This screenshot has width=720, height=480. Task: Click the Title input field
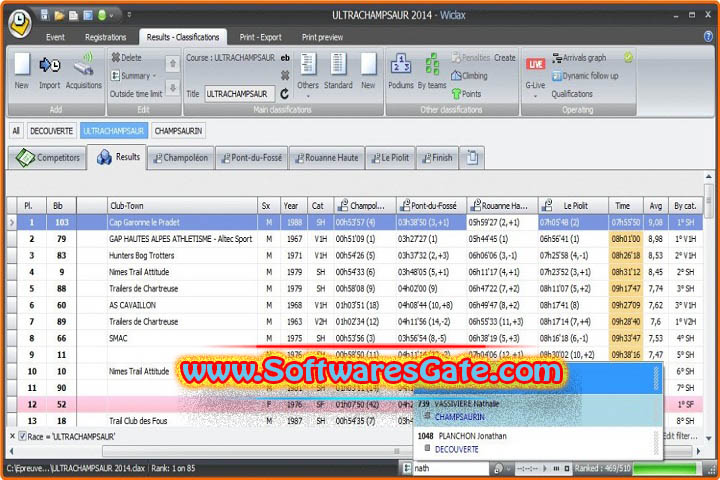239,94
